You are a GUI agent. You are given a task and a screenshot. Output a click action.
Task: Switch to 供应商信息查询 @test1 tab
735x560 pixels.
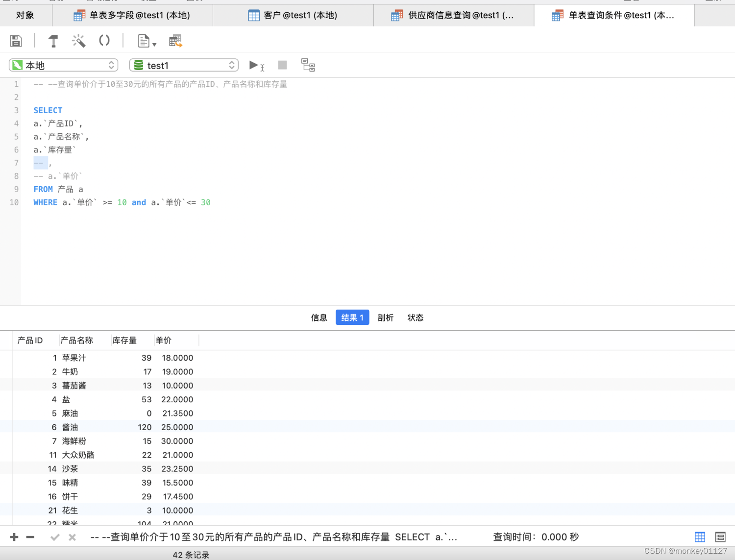(x=453, y=15)
